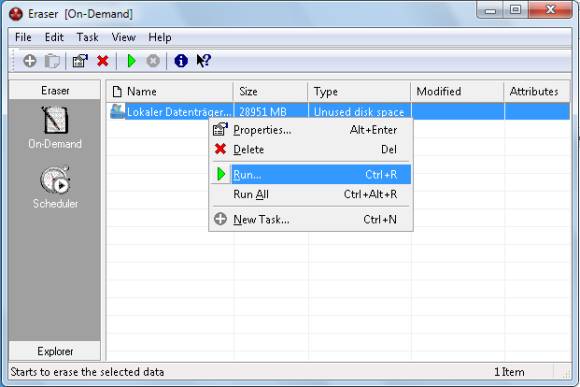Click the Eraser bar header button
This screenshot has height=387, width=580.
pyautogui.click(x=55, y=91)
